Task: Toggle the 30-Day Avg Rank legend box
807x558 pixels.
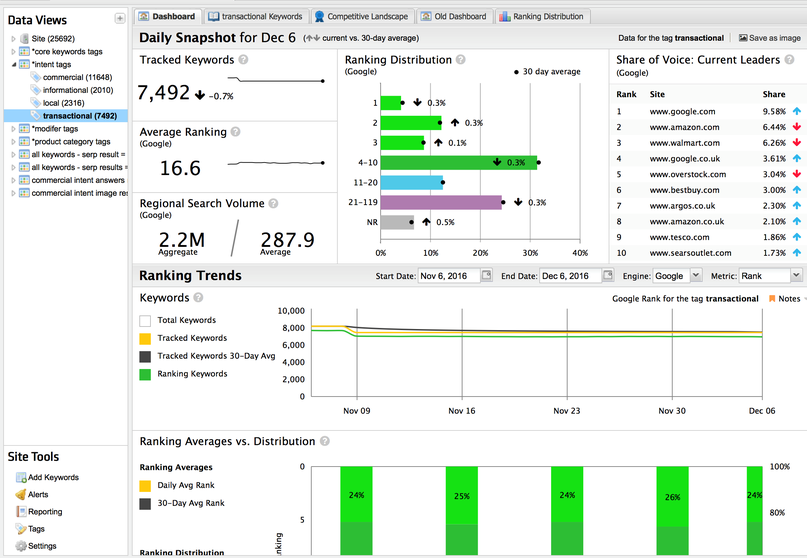Action: (x=145, y=504)
